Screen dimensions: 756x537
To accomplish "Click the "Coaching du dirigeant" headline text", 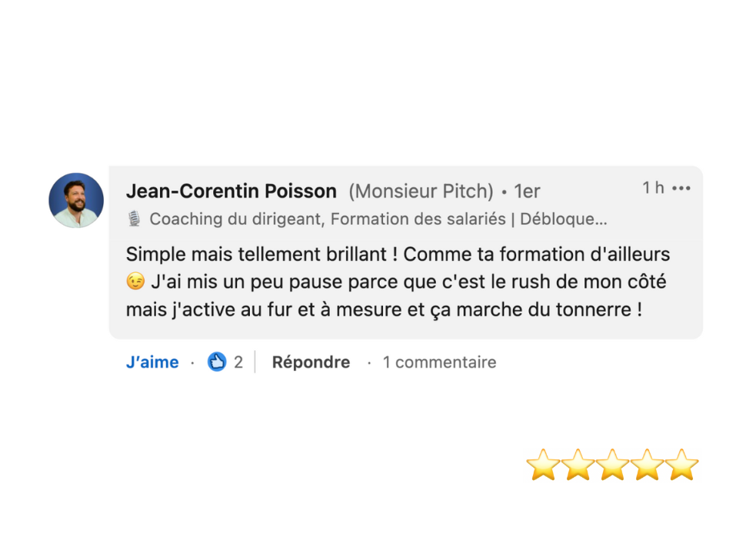I will [238, 219].
